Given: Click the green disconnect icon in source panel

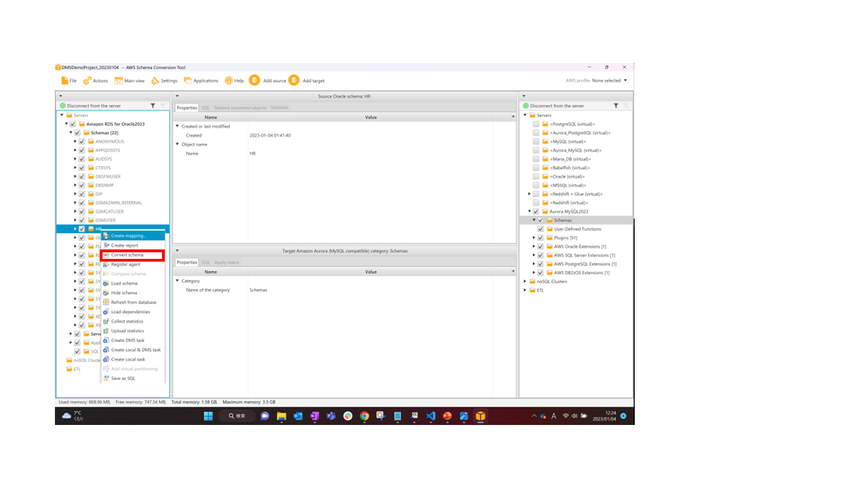Looking at the screenshot, I should click(62, 106).
